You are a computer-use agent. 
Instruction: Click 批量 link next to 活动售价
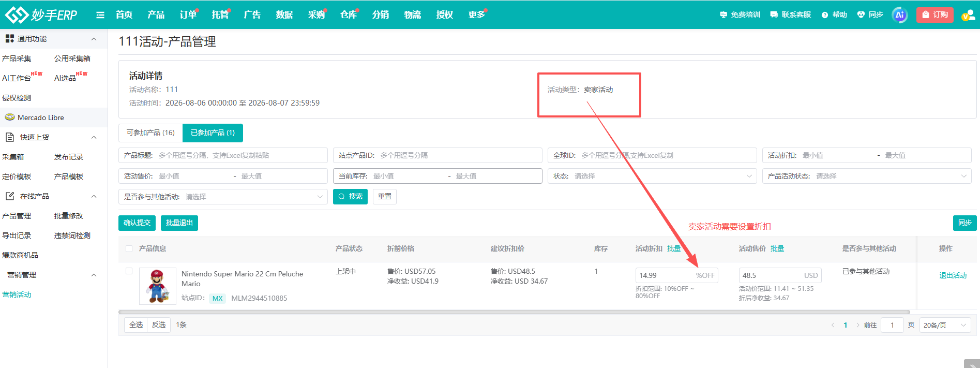[x=777, y=249]
